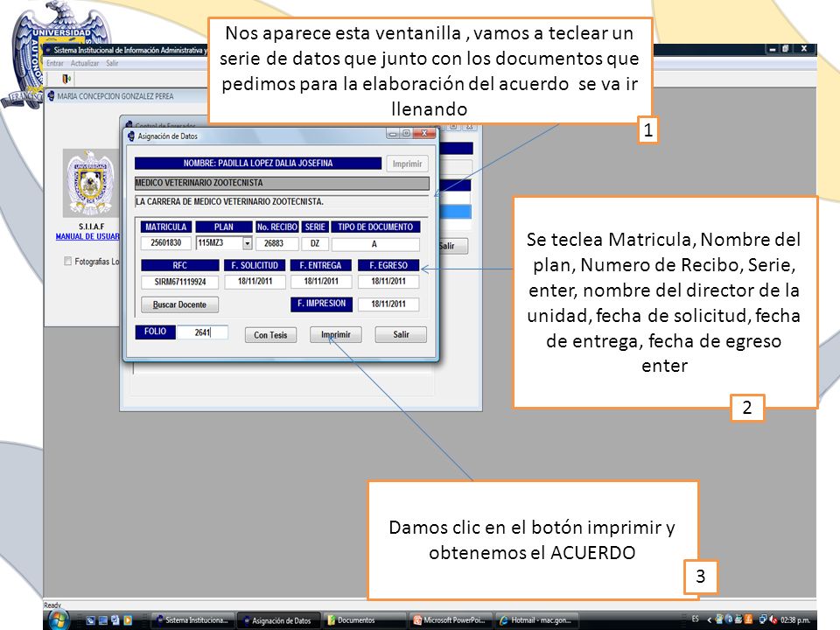Click the taskbar clock 02:38 p.m.
Screen dimensions: 840x630
(x=795, y=620)
